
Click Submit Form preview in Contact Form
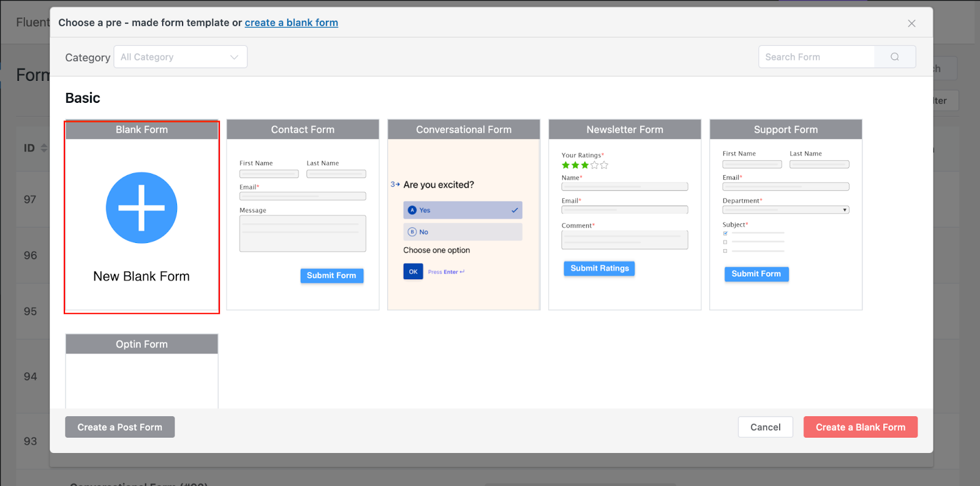331,275
